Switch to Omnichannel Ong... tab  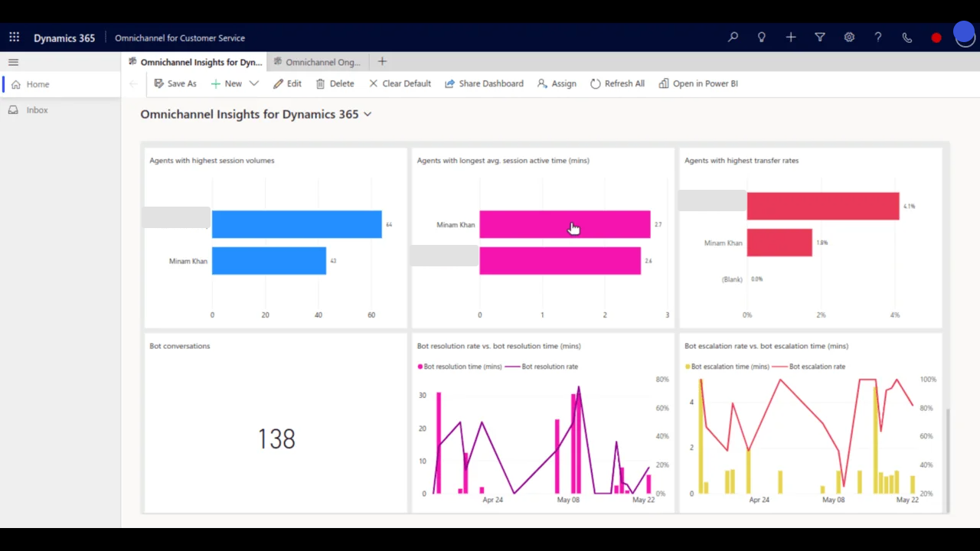pyautogui.click(x=317, y=62)
